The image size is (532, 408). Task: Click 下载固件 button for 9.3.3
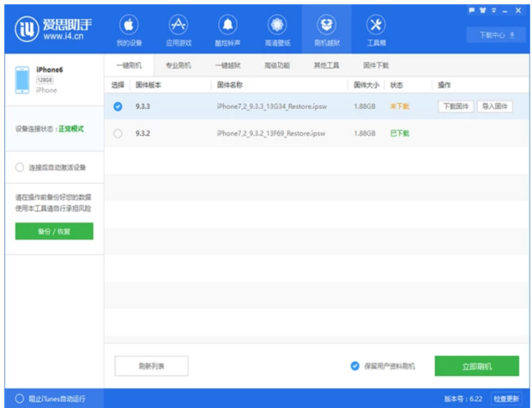pos(456,107)
